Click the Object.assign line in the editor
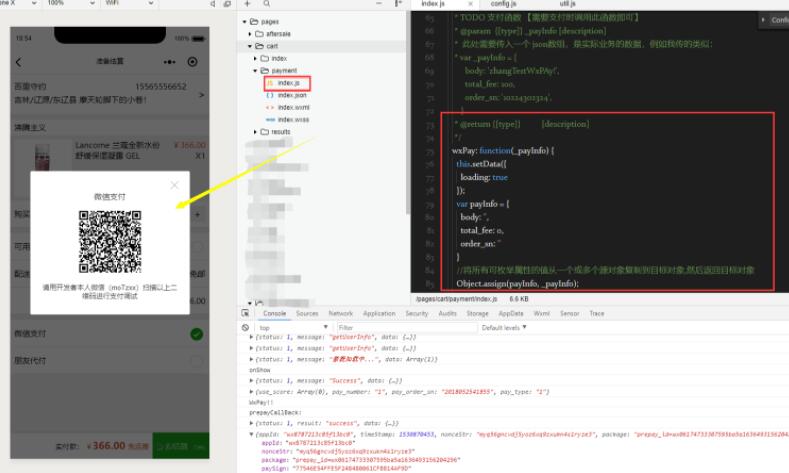The height and width of the screenshot is (473, 789). (x=517, y=284)
